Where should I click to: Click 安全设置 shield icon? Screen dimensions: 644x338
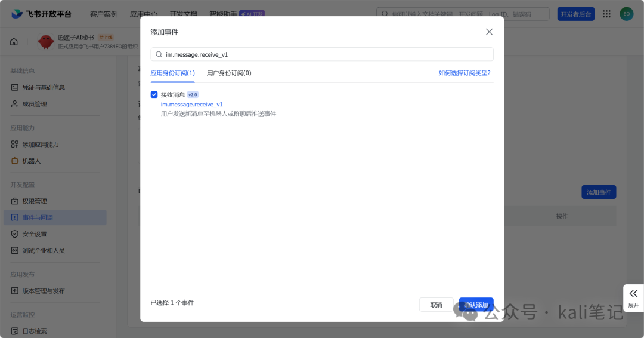[x=15, y=234]
